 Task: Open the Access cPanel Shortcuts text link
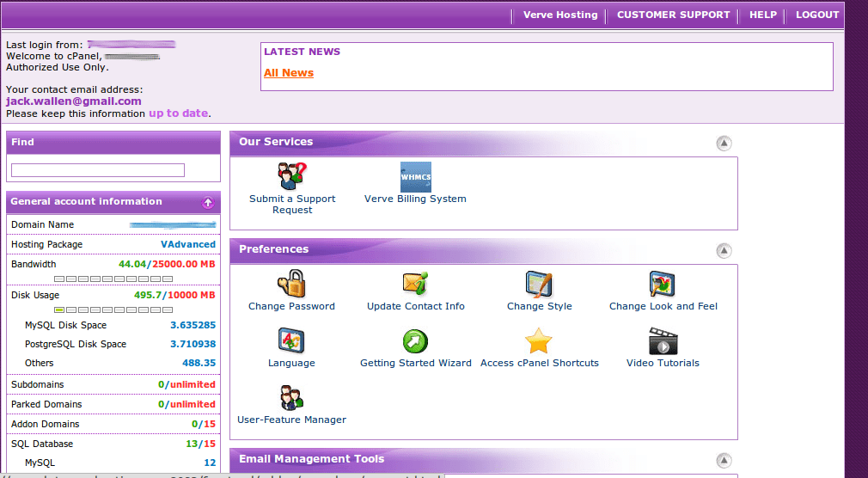pyautogui.click(x=539, y=363)
